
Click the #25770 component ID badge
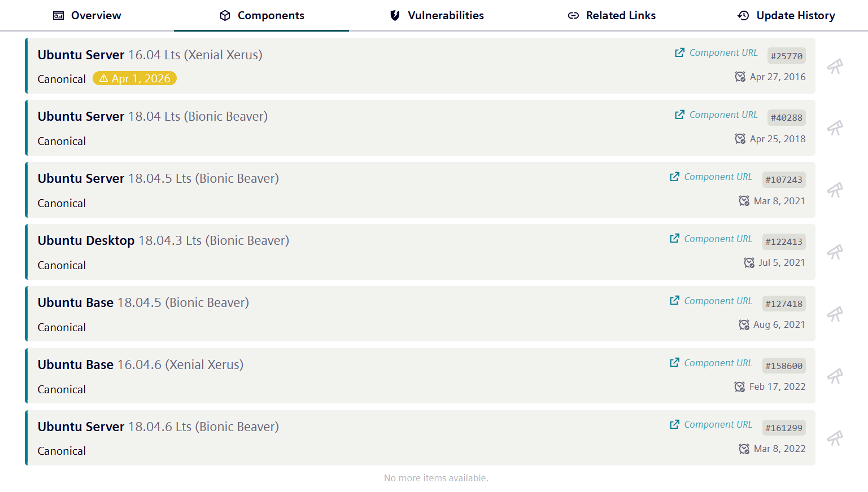coord(786,56)
